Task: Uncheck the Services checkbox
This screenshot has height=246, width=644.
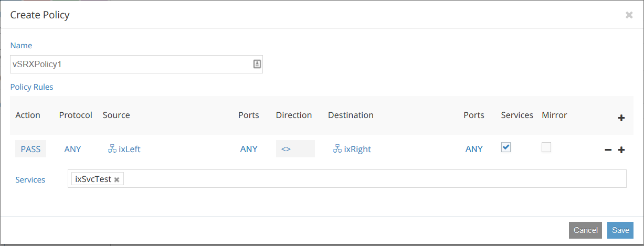Action: click(505, 147)
